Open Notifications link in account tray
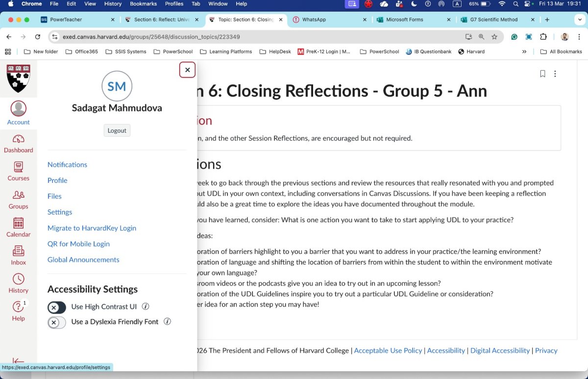This screenshot has width=588, height=379. [x=67, y=164]
